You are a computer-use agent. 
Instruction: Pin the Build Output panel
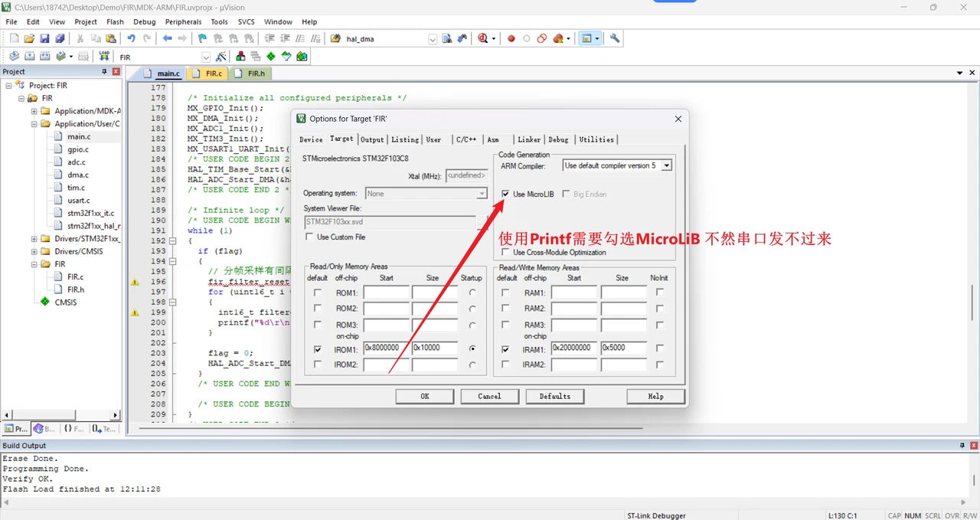pyautogui.click(x=962, y=445)
